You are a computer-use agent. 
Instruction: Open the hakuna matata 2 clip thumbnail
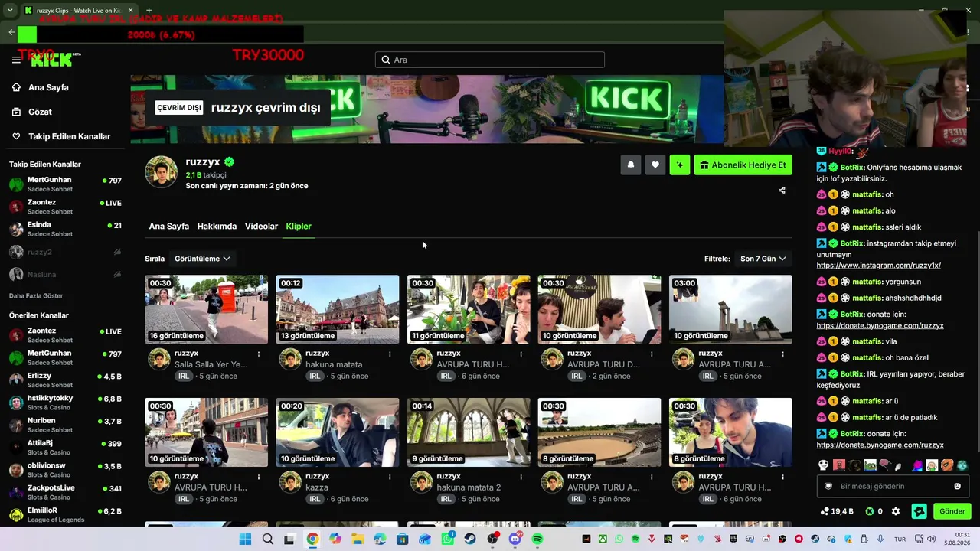469,432
